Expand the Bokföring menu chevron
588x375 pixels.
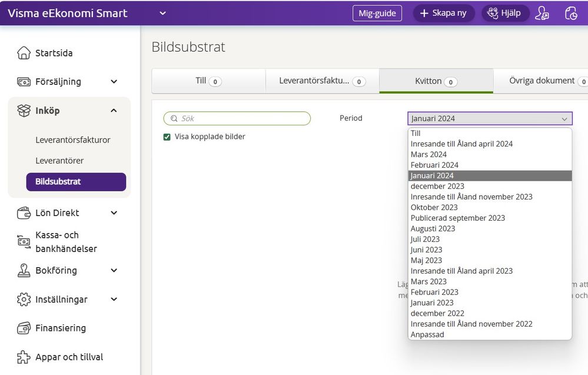click(114, 270)
